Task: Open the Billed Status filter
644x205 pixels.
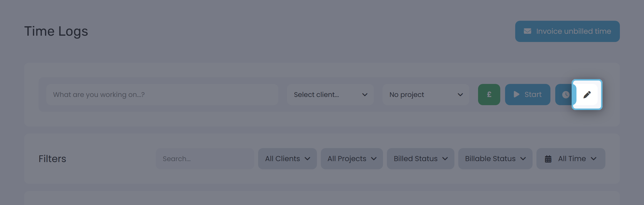Action: click(x=420, y=159)
